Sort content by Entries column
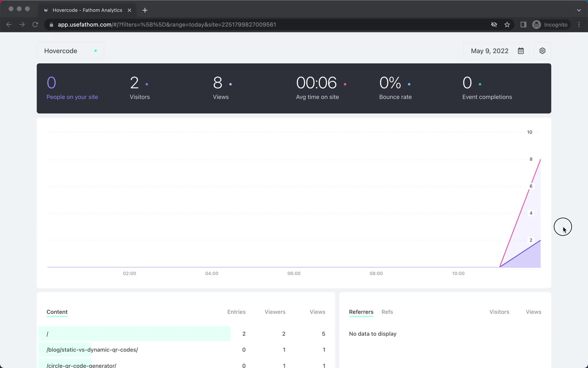This screenshot has width=588, height=368. pyautogui.click(x=236, y=312)
